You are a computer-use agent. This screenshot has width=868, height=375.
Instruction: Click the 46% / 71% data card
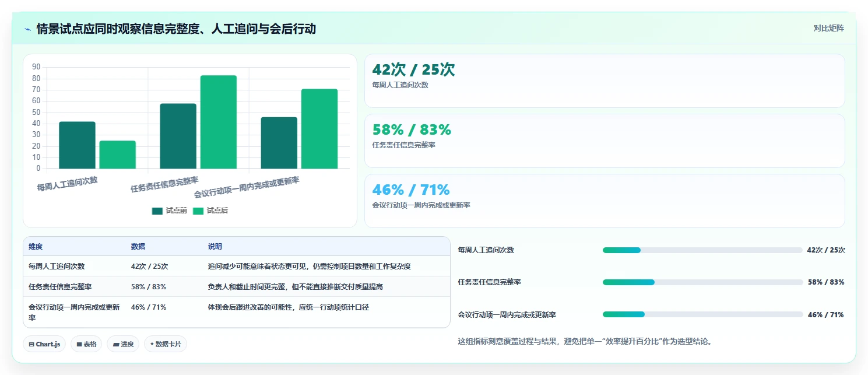pos(605,201)
